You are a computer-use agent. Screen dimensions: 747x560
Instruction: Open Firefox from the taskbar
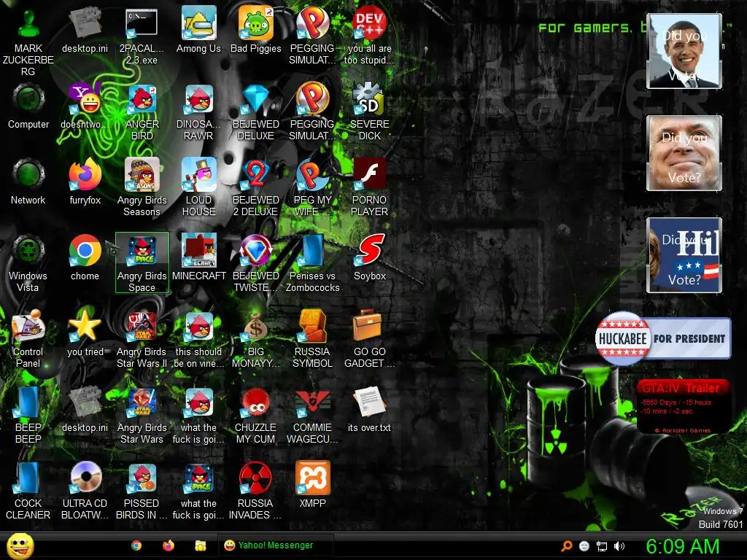coord(169,545)
